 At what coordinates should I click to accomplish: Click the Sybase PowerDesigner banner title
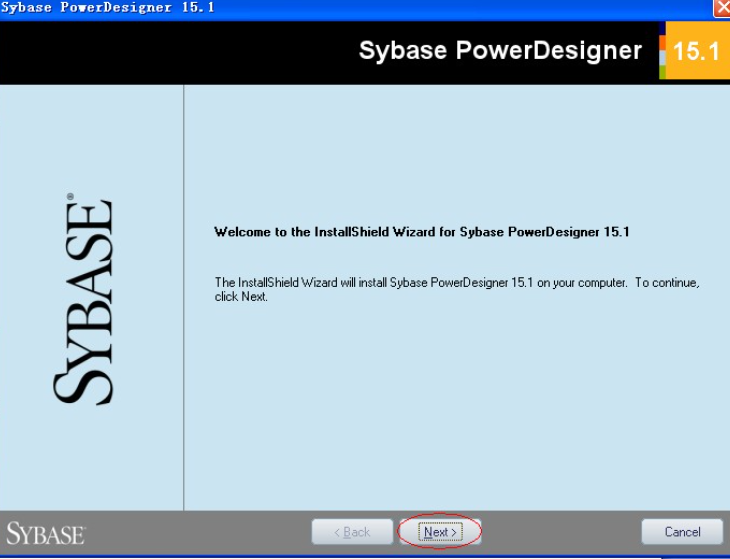pos(500,50)
